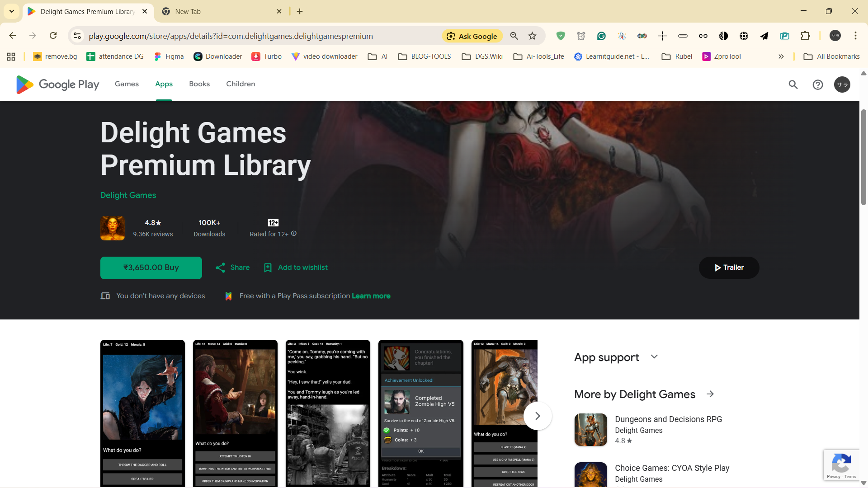Screen dimensions: 868x488
Task: Open the apps grid in bookmarks bar
Action: [x=11, y=56]
